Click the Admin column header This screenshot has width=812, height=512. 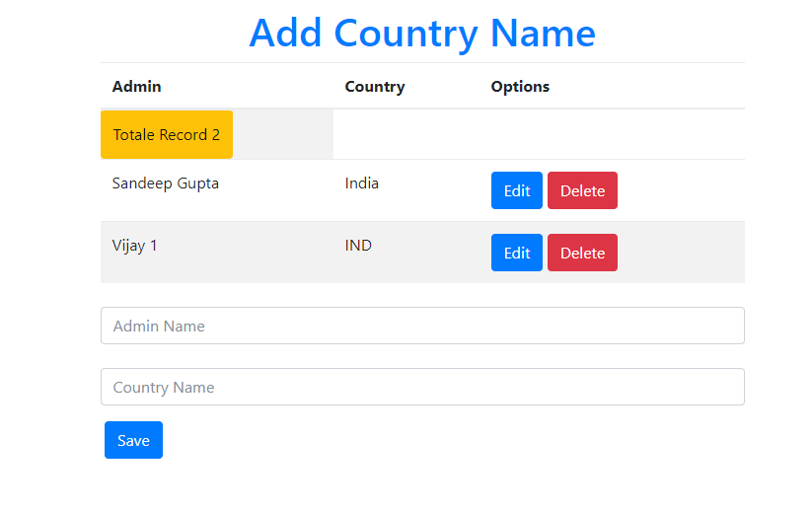137,87
